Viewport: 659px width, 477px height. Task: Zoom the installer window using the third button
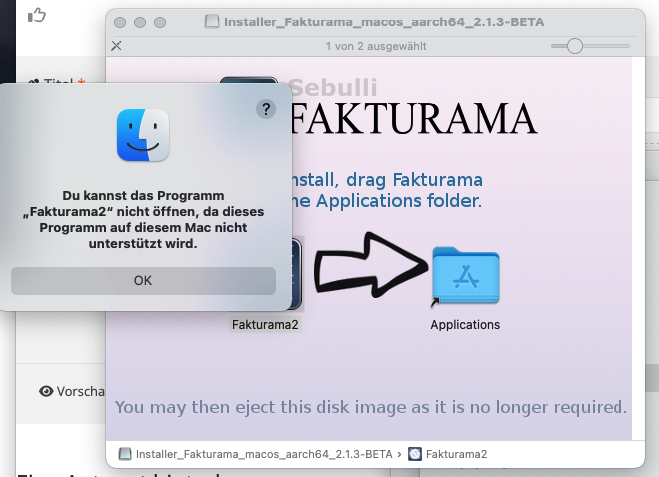[x=160, y=22]
